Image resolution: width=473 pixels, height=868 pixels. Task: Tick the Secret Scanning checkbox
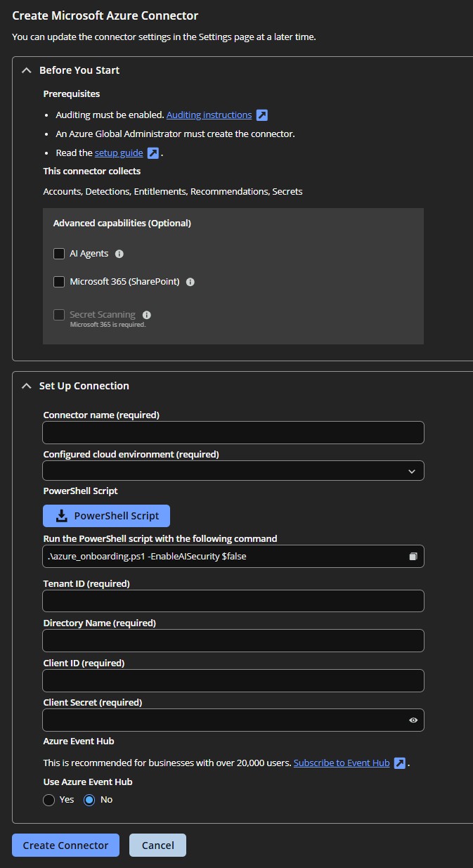coord(59,315)
